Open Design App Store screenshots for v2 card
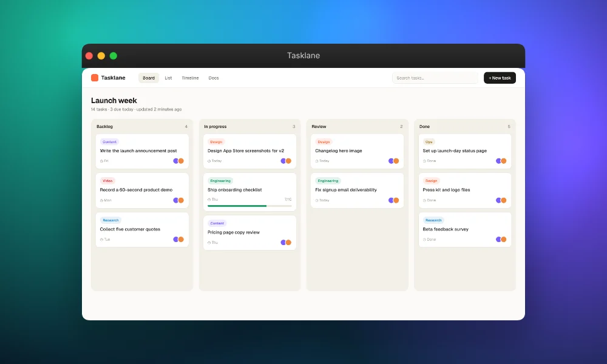 coord(249,151)
